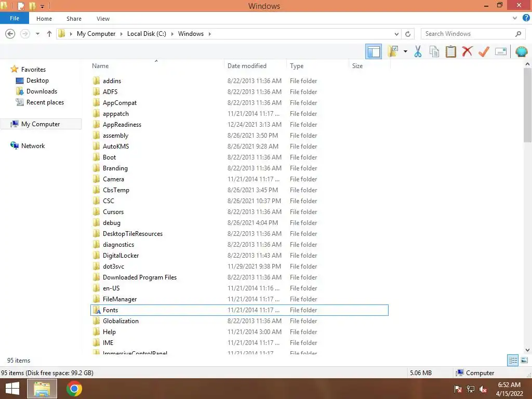Click the blue Help question mark icon
The width and height of the screenshot is (532, 399).
[x=526, y=18]
